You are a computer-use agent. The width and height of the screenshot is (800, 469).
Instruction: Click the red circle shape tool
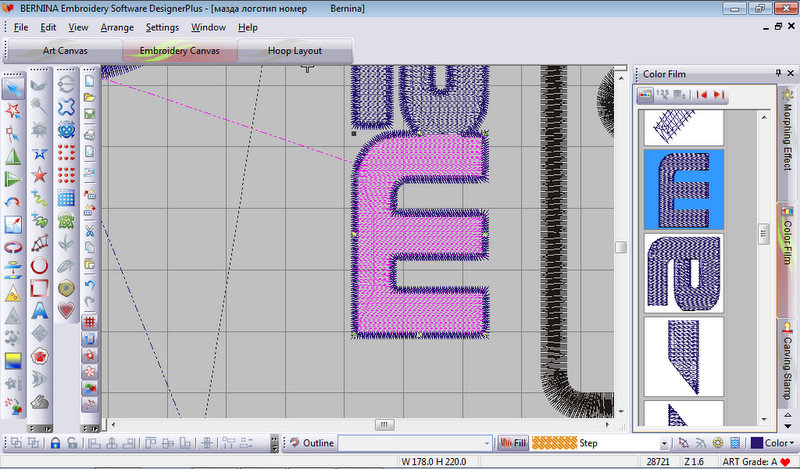pos(40,265)
